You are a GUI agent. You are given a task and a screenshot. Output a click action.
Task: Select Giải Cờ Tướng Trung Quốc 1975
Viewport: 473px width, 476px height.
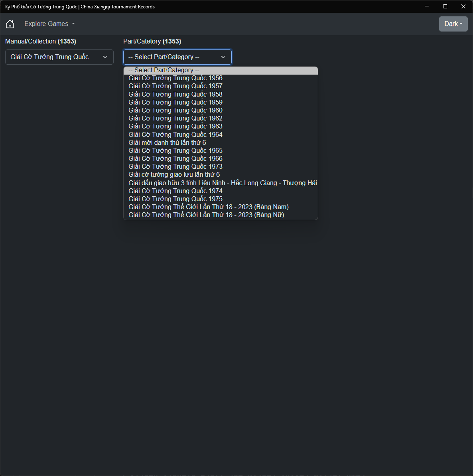click(x=221, y=199)
